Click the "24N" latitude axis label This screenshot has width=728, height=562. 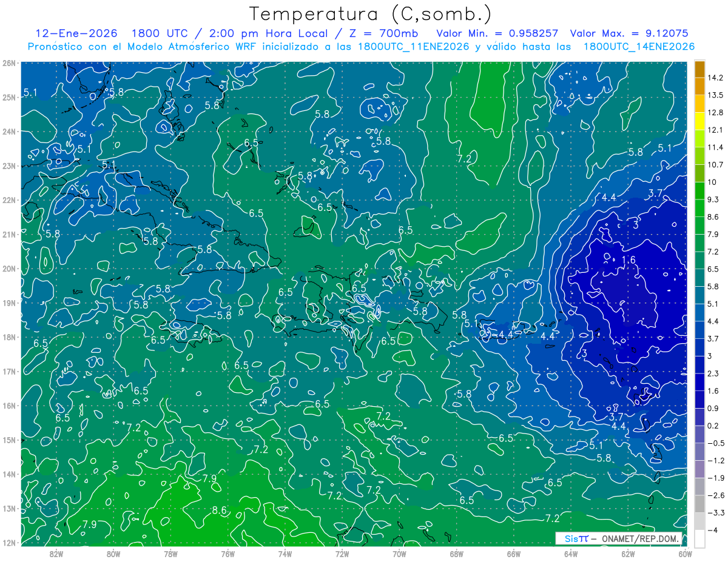pos(9,131)
